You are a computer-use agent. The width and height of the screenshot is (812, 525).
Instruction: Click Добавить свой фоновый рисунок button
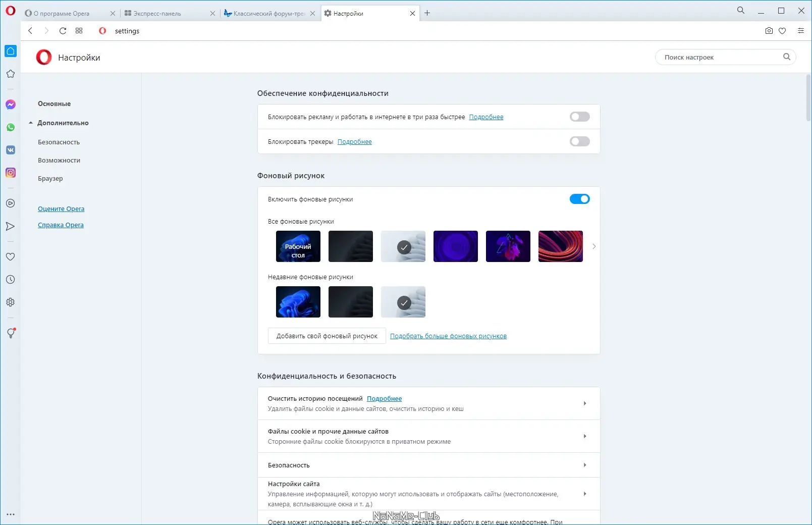click(x=327, y=336)
